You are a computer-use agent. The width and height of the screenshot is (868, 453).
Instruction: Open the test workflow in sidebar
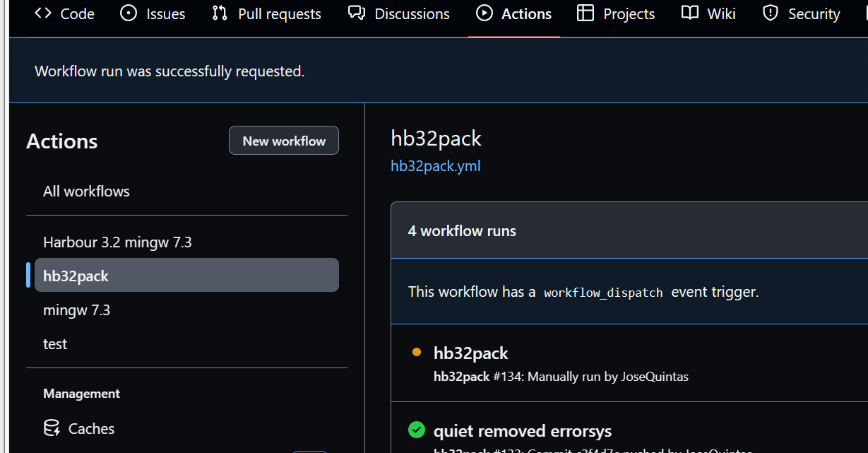pos(55,344)
